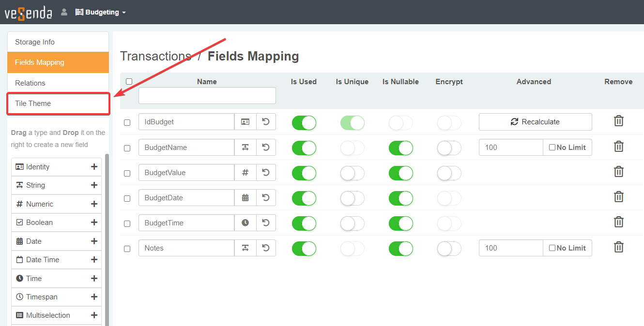Enable Encrypt for the Notes field
This screenshot has height=326, width=644.
449,249
